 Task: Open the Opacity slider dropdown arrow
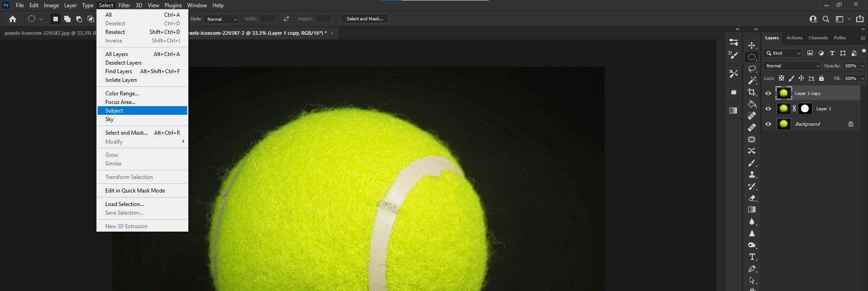point(862,66)
